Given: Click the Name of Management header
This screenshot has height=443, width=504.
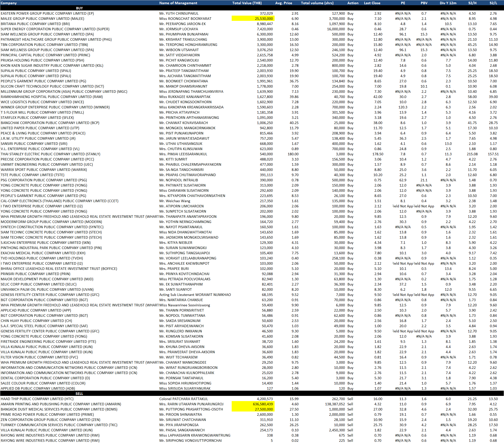Looking at the screenshot, I should click(178, 3).
